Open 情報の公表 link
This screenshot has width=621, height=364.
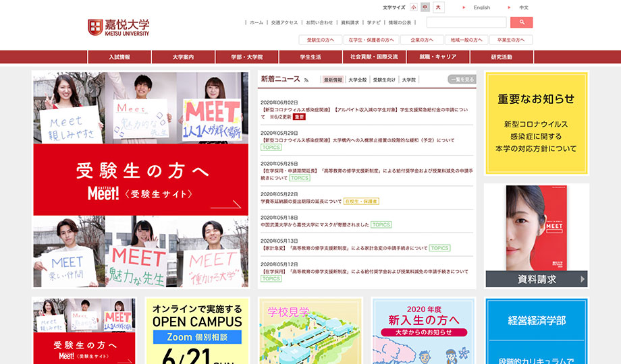(x=400, y=22)
